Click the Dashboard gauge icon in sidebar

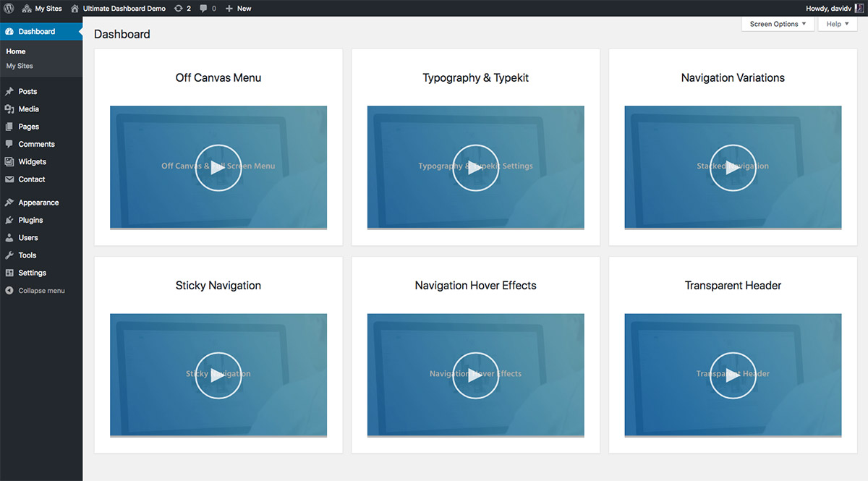click(x=9, y=31)
